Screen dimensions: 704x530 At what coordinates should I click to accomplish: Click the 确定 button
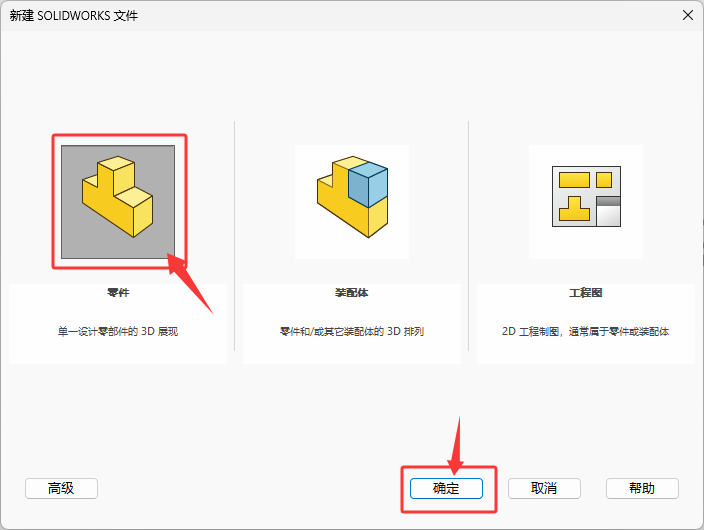click(446, 488)
